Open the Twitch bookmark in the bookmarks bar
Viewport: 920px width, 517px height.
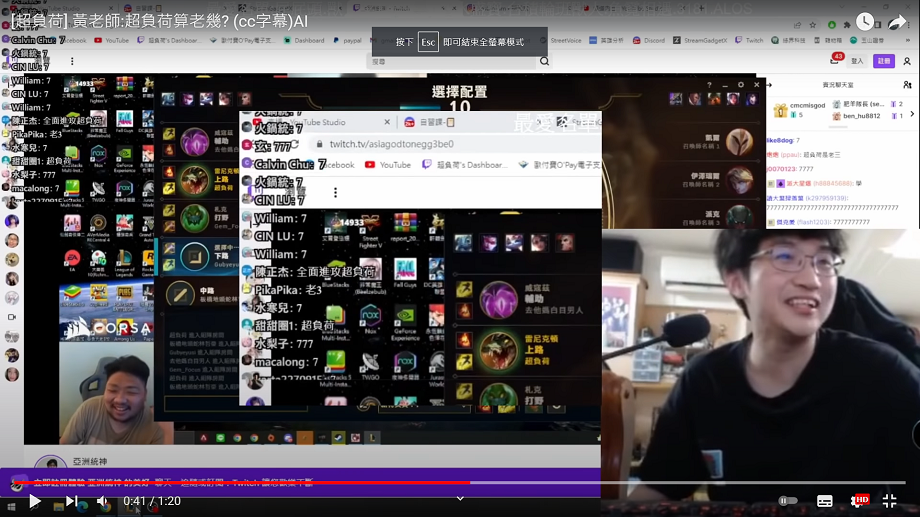point(749,40)
